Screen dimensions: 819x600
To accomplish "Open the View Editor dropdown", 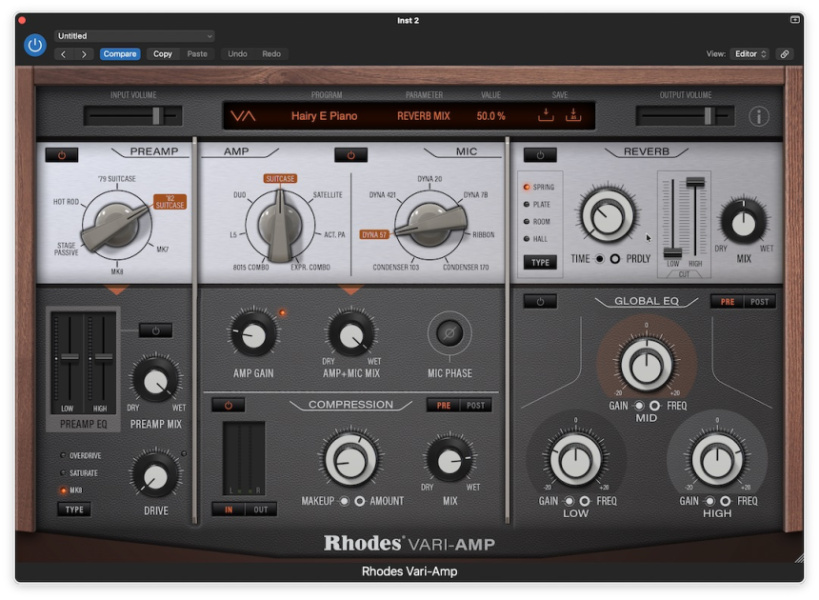I will pyautogui.click(x=749, y=54).
